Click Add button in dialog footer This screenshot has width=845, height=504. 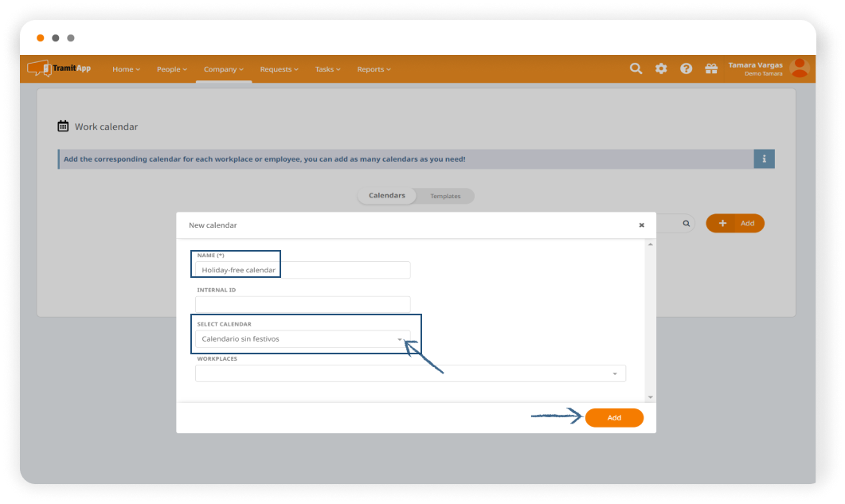[x=614, y=417]
